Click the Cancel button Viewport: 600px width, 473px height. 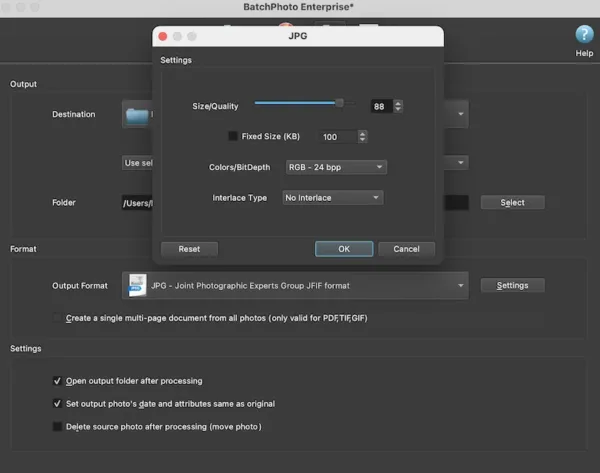coord(406,249)
